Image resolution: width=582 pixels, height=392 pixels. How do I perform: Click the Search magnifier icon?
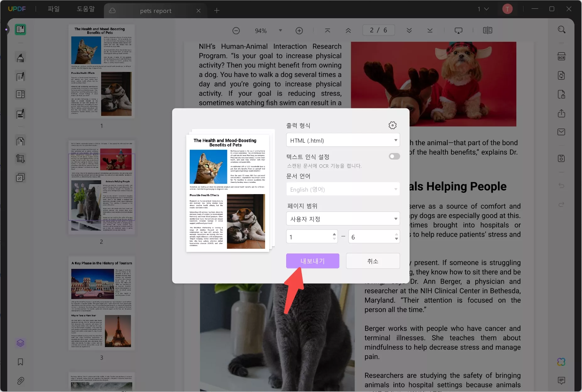coord(562,30)
